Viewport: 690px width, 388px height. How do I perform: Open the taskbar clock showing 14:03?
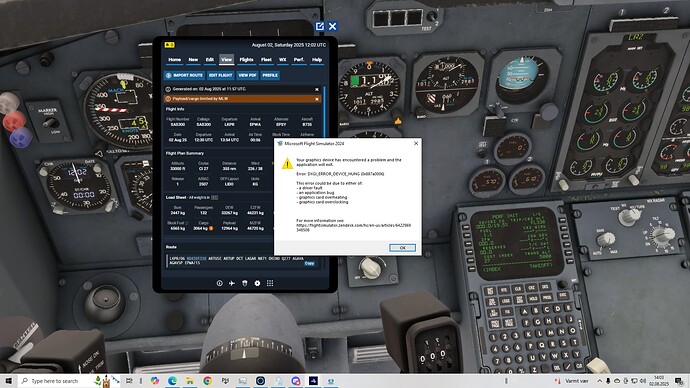click(x=659, y=381)
